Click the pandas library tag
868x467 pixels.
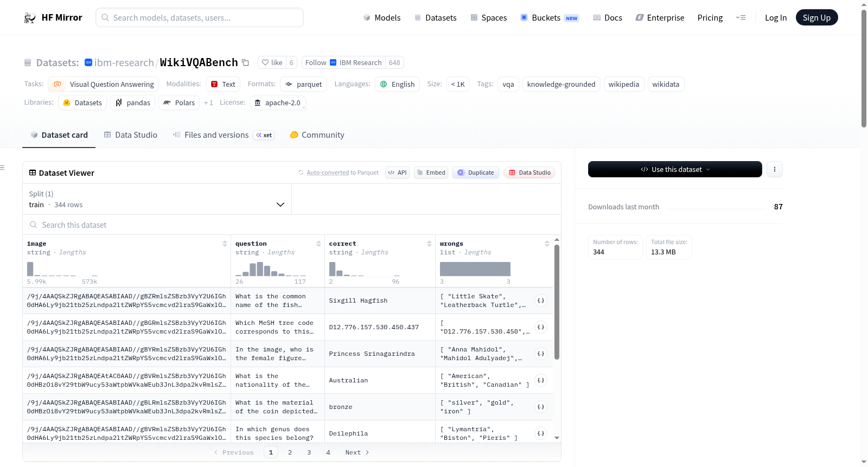tap(133, 103)
